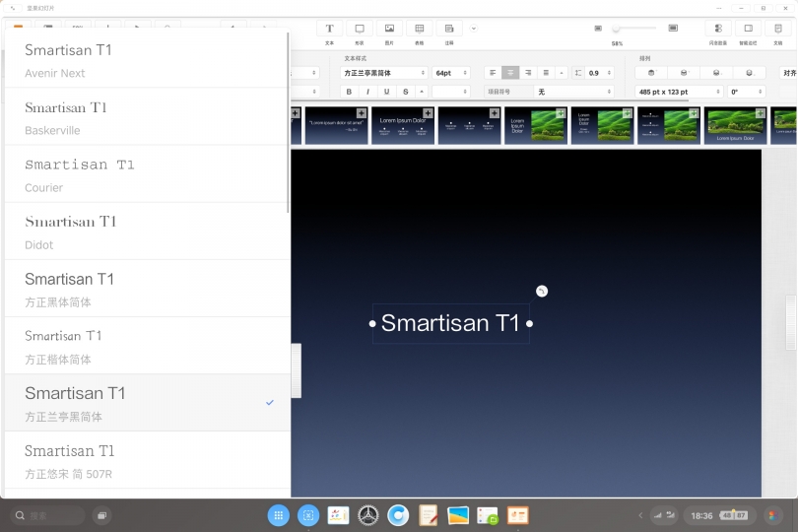798x532 pixels.
Task: Choose the Baskerville font option
Action: click(147, 117)
